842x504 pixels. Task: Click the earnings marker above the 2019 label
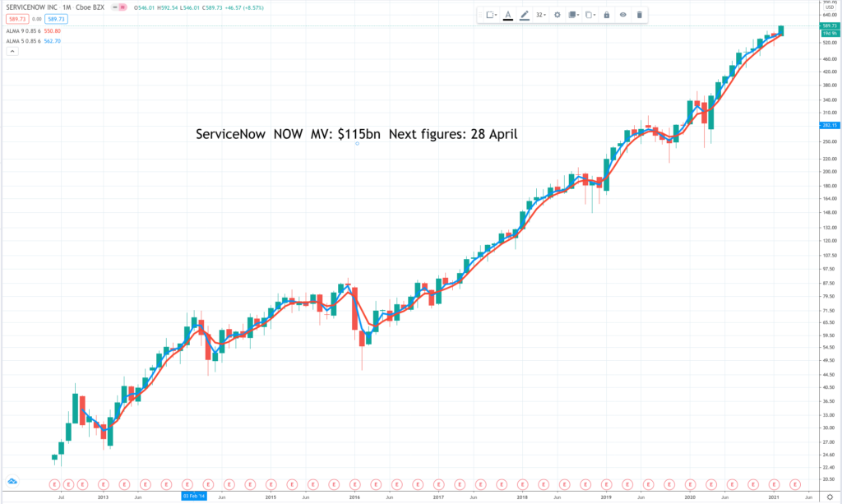point(606,484)
